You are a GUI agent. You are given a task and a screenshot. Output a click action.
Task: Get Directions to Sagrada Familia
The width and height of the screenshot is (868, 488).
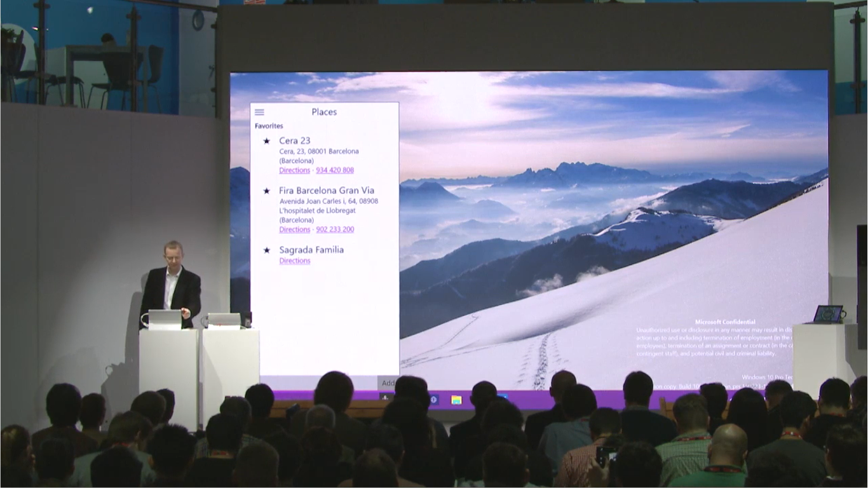(294, 261)
